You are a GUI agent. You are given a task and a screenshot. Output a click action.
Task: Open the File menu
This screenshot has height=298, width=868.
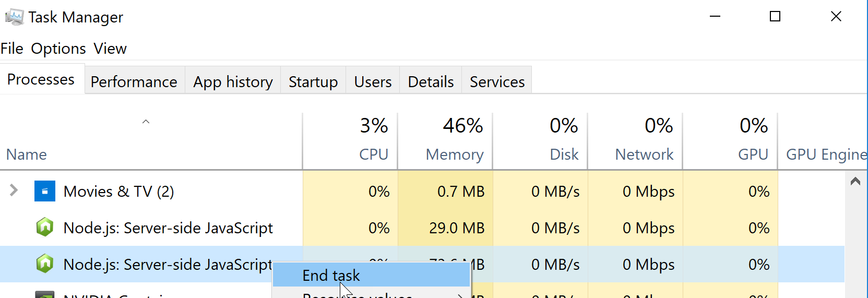tap(12, 49)
